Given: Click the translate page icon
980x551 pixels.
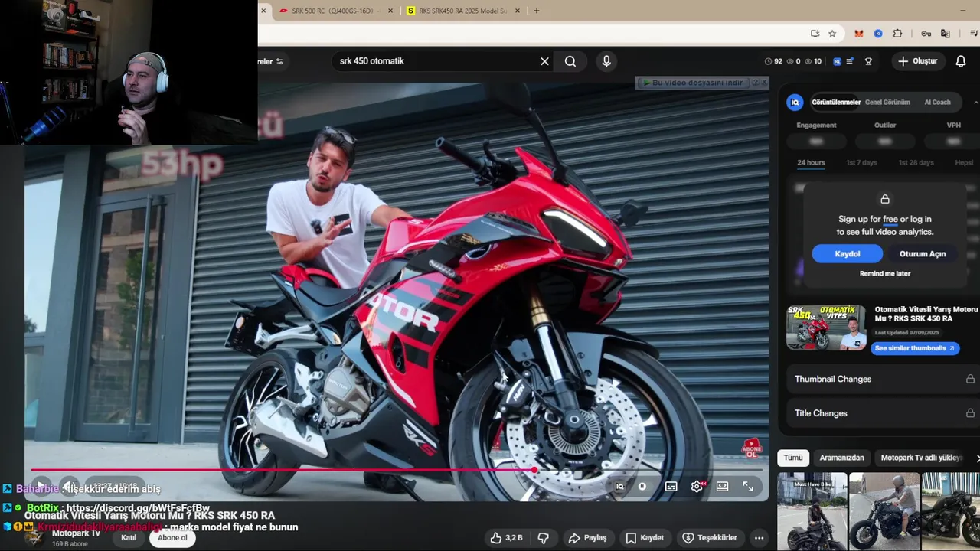Looking at the screenshot, I should coord(946,34).
